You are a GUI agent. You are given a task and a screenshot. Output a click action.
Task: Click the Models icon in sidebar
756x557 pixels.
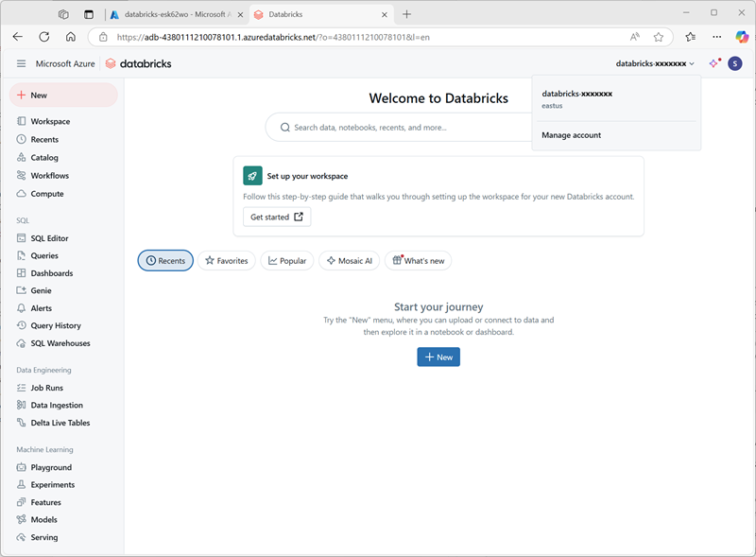[x=21, y=519]
